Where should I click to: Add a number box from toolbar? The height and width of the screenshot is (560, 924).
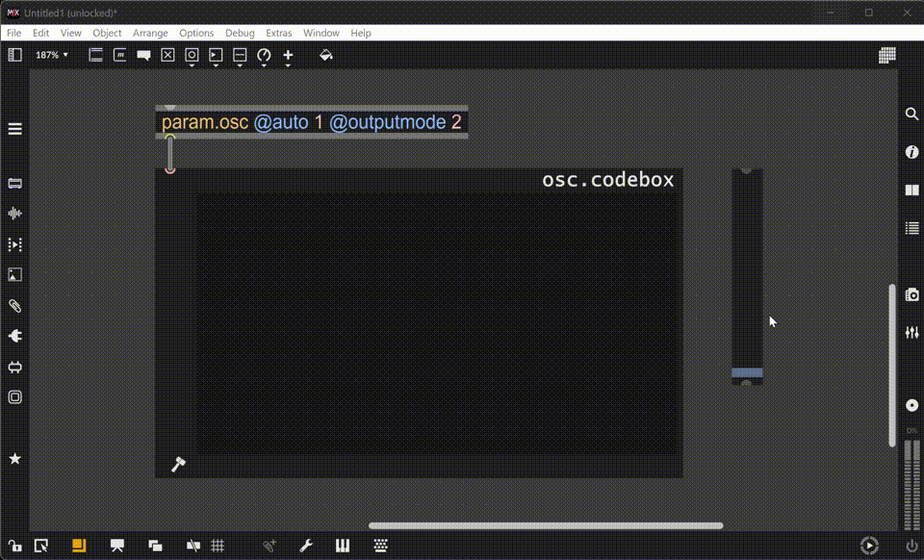point(216,54)
